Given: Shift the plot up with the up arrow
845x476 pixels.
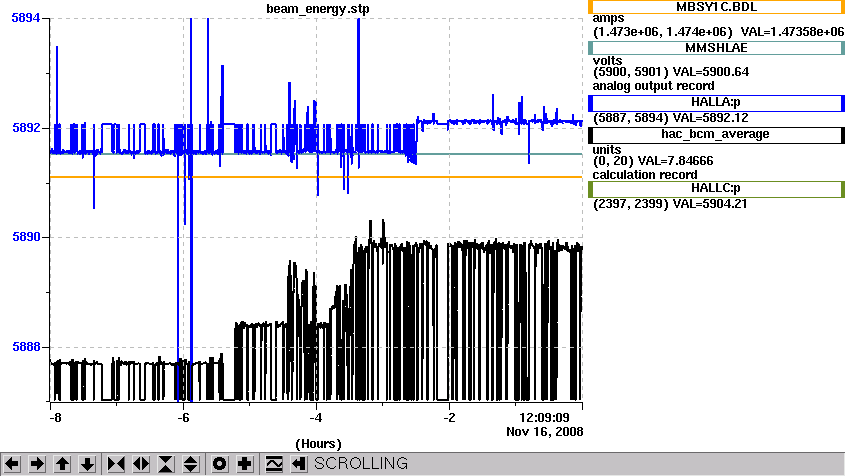Looking at the screenshot, I should click(63, 464).
